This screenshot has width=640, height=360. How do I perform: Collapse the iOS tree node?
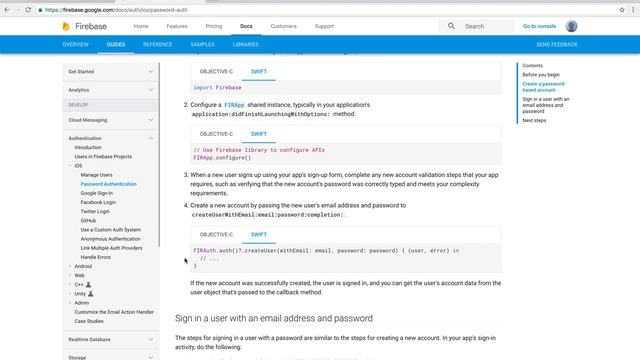click(x=70, y=166)
